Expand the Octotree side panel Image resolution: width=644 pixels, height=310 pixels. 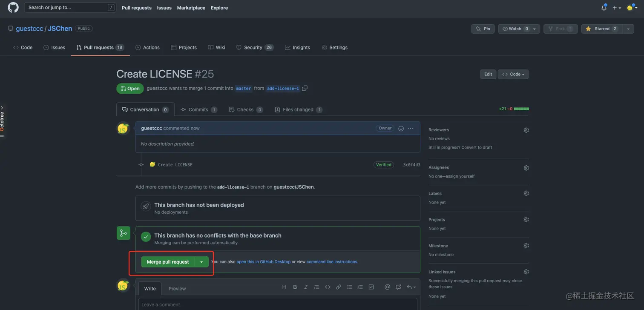click(x=2, y=121)
